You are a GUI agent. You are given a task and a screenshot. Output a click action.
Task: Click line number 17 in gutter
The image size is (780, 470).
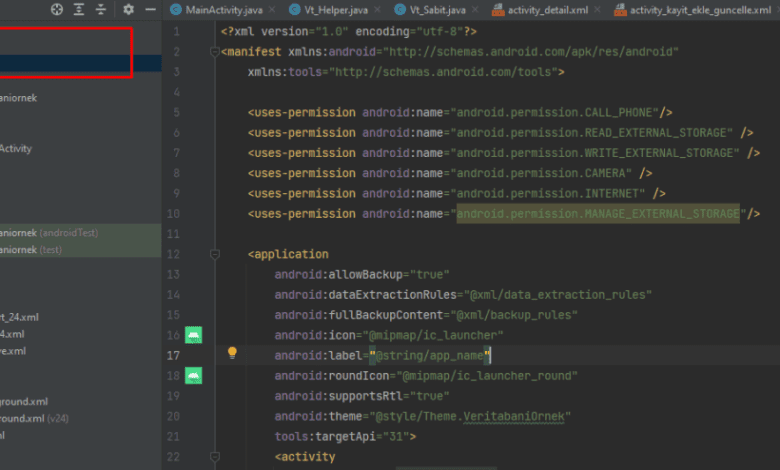(173, 356)
